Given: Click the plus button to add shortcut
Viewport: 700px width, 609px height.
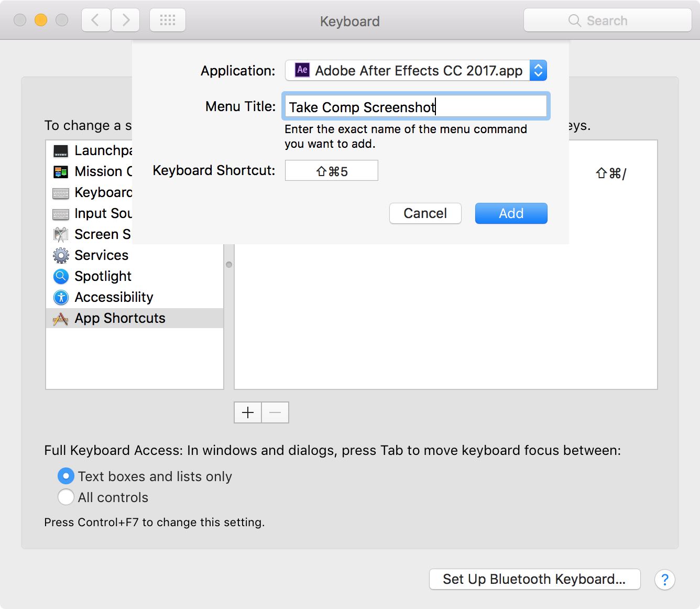Looking at the screenshot, I should coord(248,412).
